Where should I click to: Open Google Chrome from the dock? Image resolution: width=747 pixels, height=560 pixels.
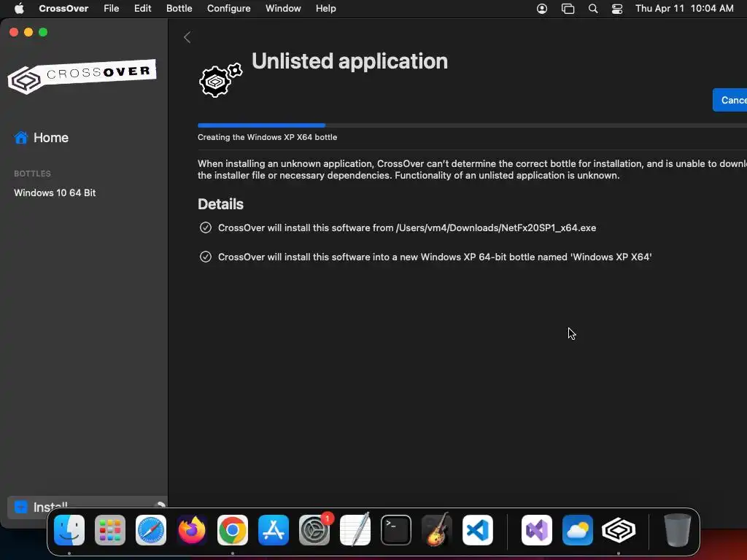[233, 530]
